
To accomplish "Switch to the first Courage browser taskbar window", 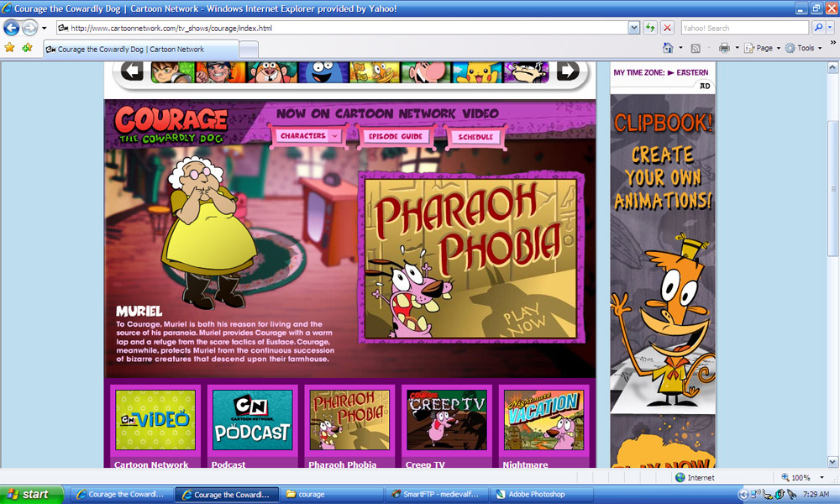I will (x=120, y=495).
